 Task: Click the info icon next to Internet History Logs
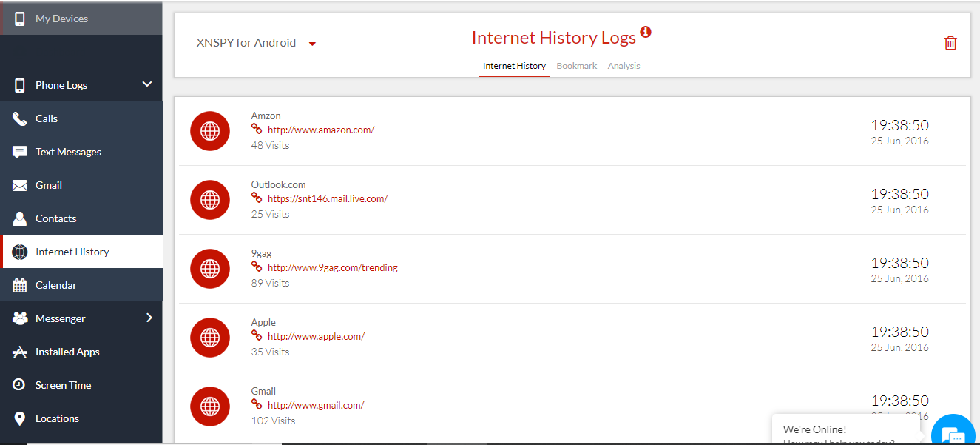[646, 32]
